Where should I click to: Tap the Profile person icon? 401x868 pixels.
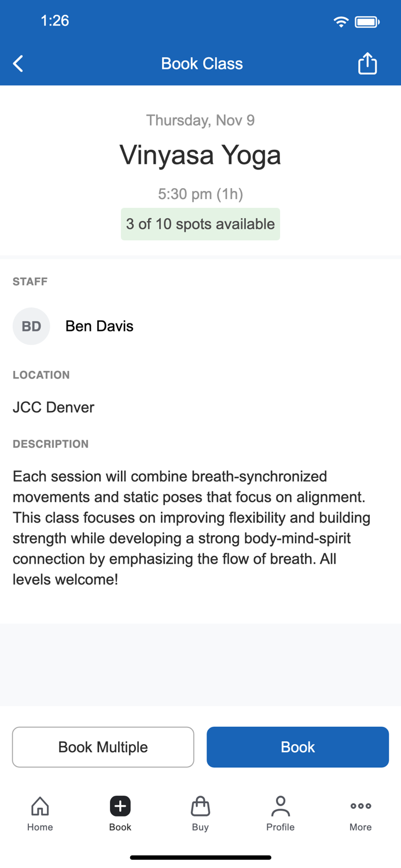pyautogui.click(x=280, y=806)
